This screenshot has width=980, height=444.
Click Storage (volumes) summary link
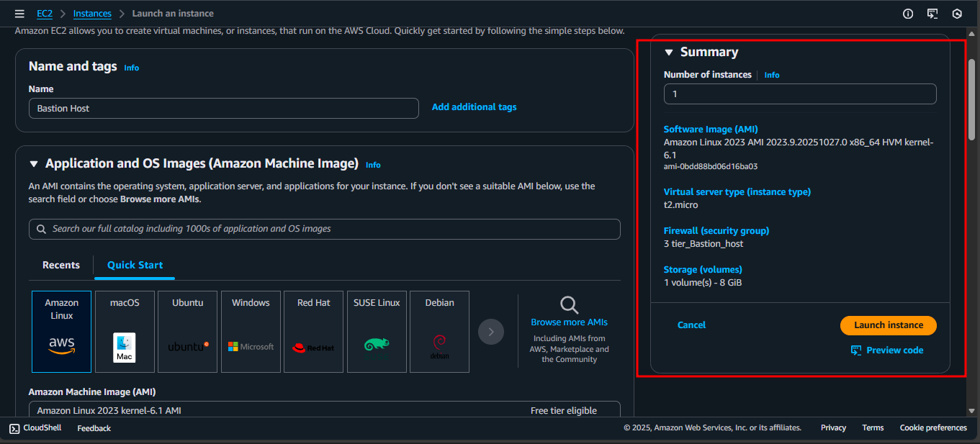[703, 270]
